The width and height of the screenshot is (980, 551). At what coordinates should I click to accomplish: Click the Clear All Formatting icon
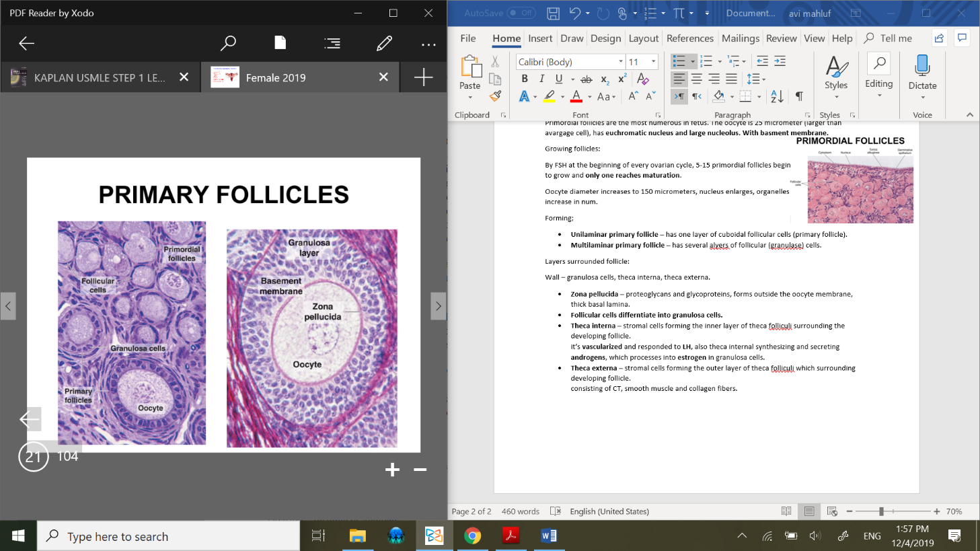pos(643,79)
